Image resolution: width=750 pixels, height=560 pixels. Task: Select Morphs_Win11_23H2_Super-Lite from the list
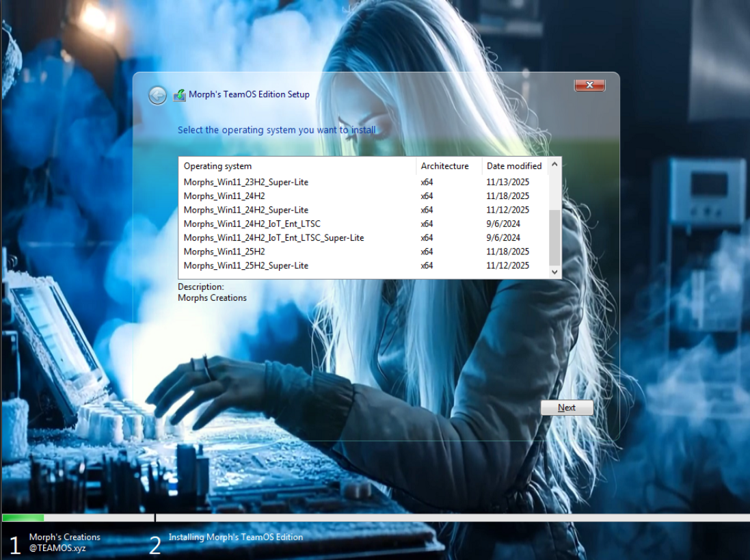tap(364, 182)
